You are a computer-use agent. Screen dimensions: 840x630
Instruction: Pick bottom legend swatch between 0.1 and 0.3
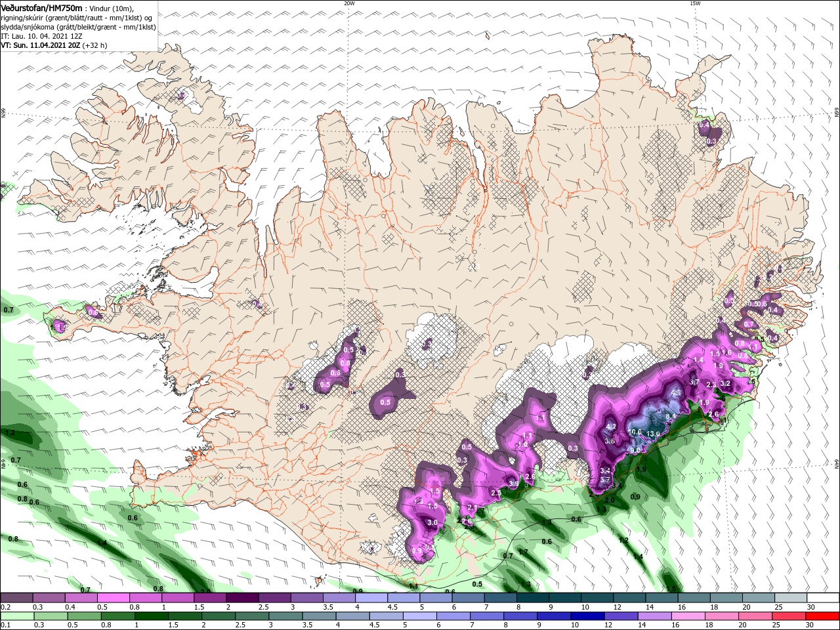(x=16, y=616)
